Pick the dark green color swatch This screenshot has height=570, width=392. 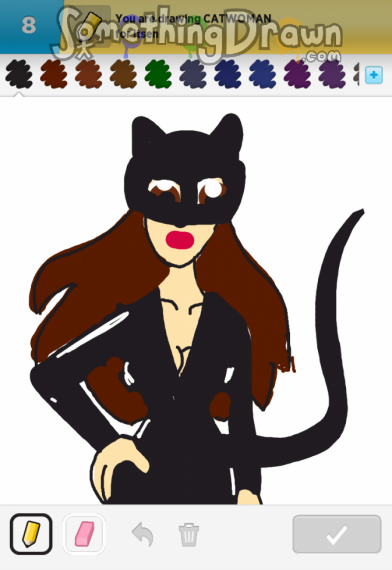pos(158,75)
